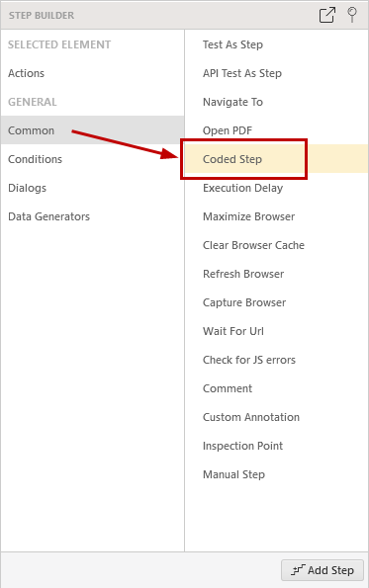The image size is (369, 588).
Task: Select the Common category
Action: 92,130
